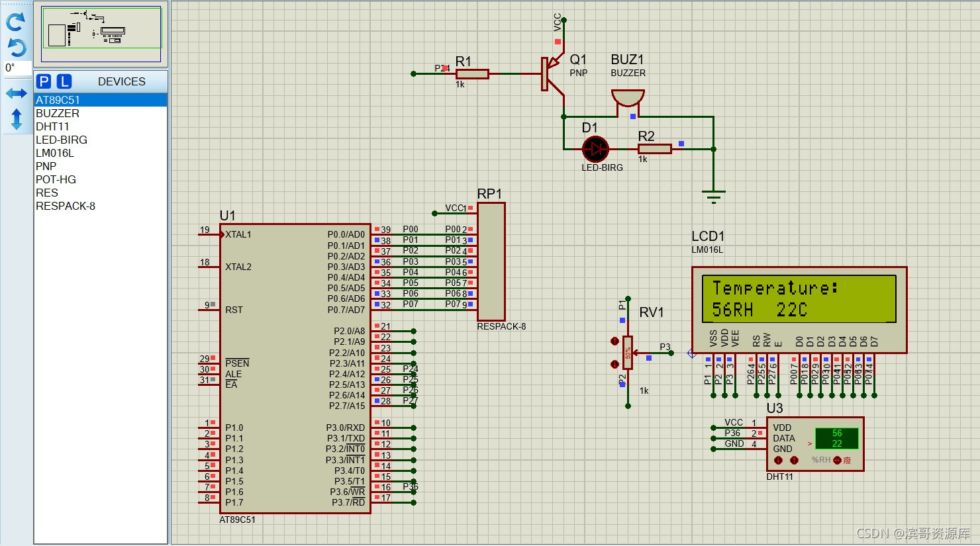
Task: Select resistor R1 on the schematic
Action: [473, 74]
